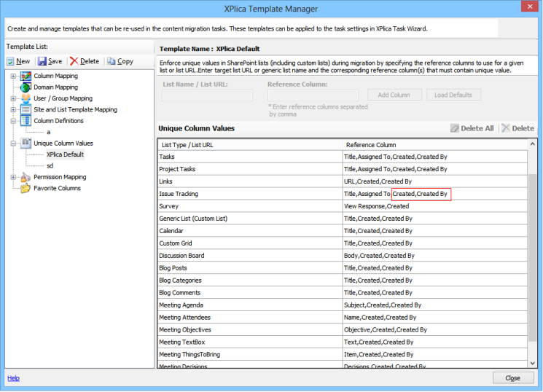The height and width of the screenshot is (392, 543).
Task: Select the Calendar row
Action: [x=343, y=231]
